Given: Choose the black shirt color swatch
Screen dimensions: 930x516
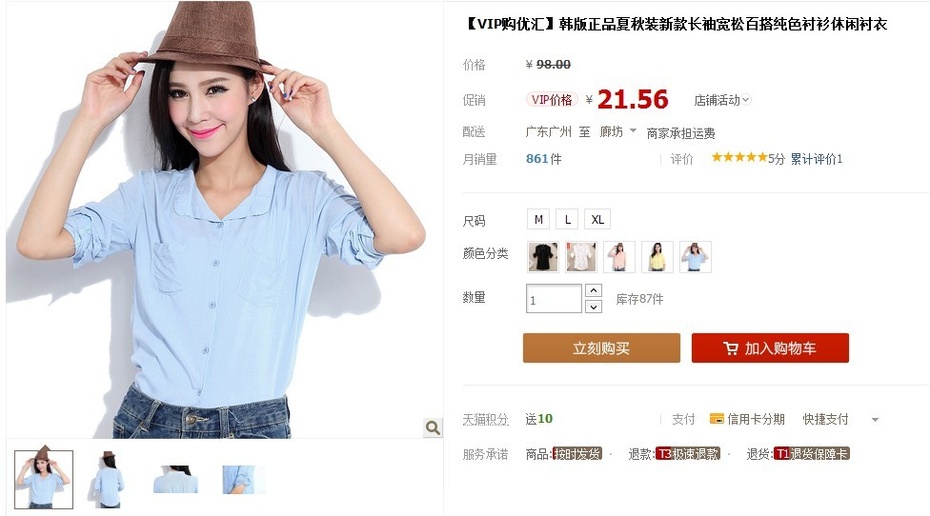Looking at the screenshot, I should point(543,257).
